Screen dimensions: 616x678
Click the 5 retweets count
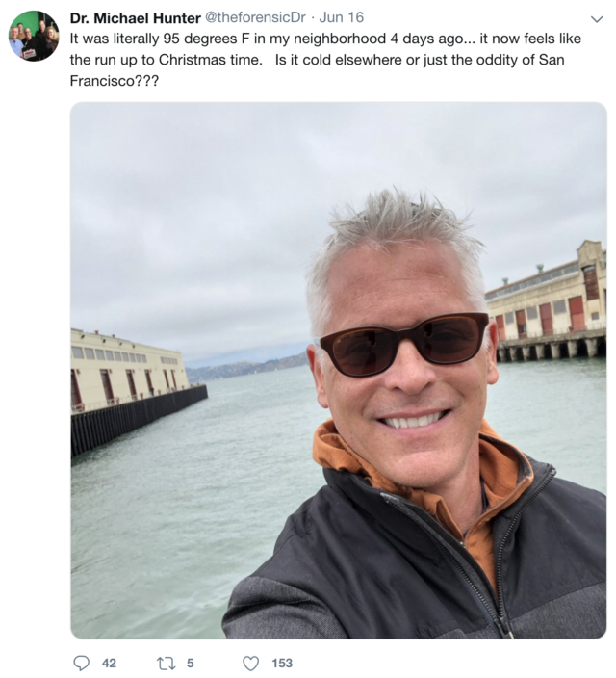pyautogui.click(x=191, y=663)
